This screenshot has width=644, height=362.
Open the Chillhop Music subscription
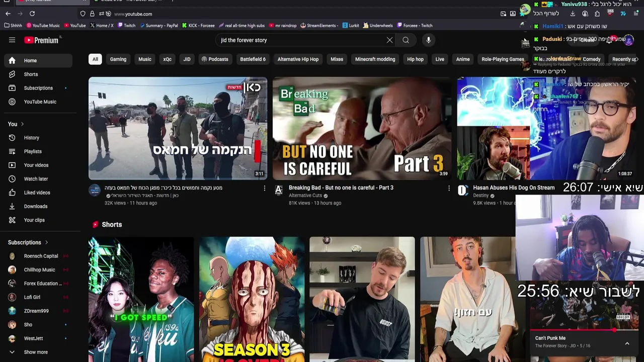[38, 269]
